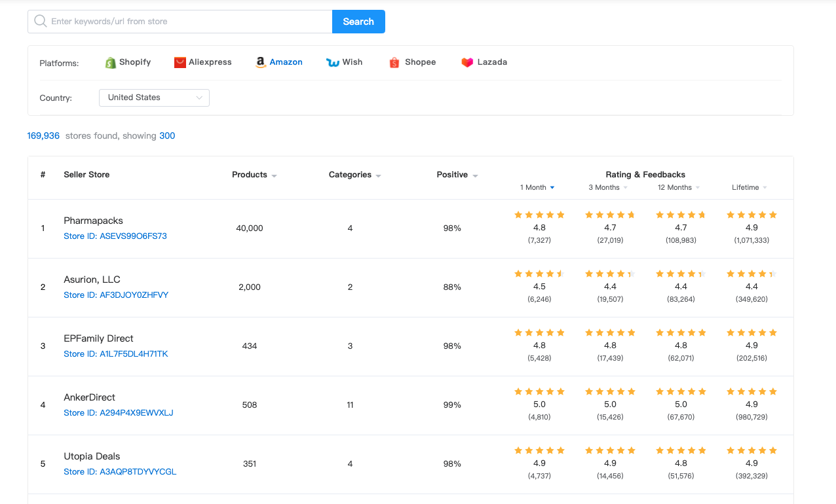
Task: Click Asurion, LLC 1 Month star rating
Action: click(x=539, y=274)
